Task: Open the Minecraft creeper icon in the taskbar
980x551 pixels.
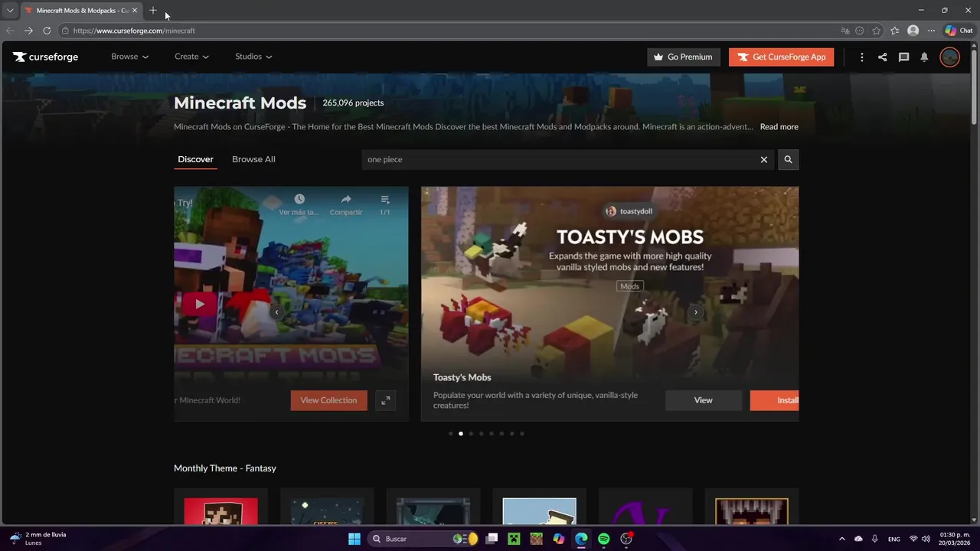Action: point(514,539)
